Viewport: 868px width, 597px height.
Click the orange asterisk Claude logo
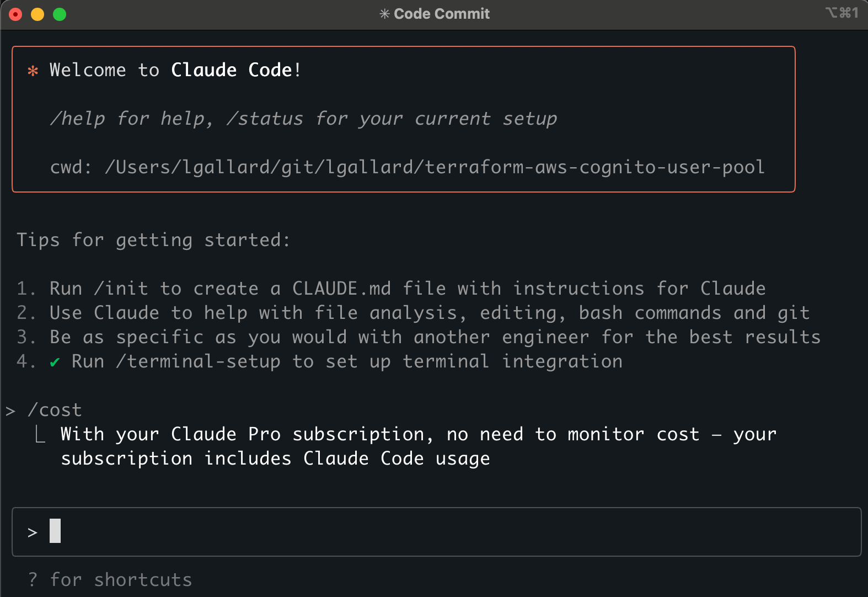point(33,71)
